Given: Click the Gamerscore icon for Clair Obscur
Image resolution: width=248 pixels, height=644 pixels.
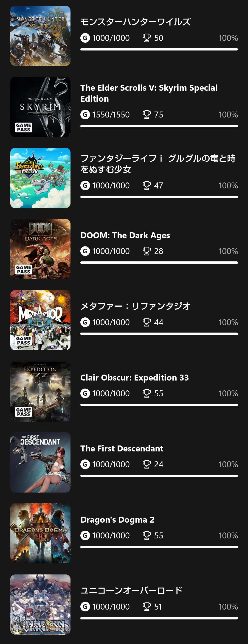Looking at the screenshot, I should (x=85, y=393).
